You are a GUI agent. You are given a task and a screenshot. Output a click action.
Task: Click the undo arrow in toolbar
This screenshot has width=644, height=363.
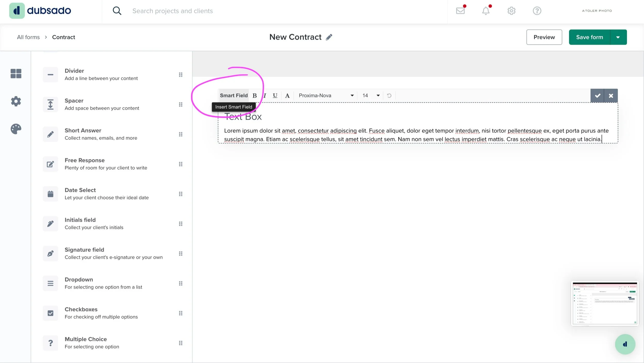tap(389, 96)
